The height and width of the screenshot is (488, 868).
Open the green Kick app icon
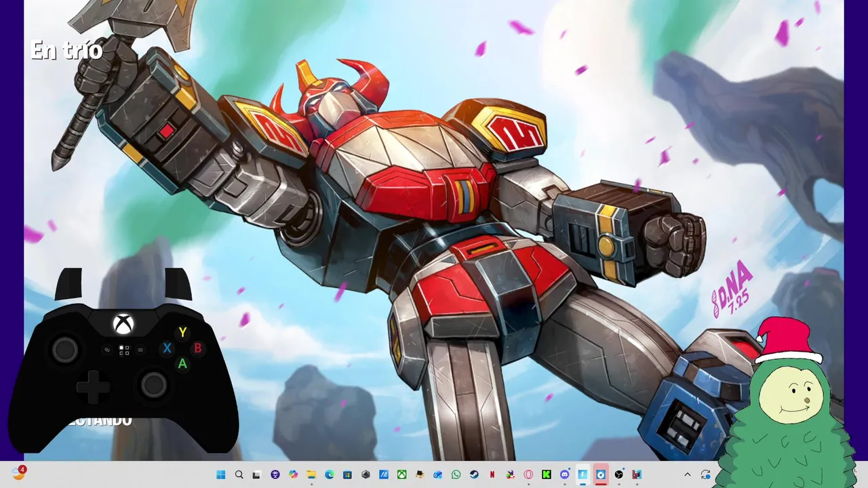pos(546,474)
